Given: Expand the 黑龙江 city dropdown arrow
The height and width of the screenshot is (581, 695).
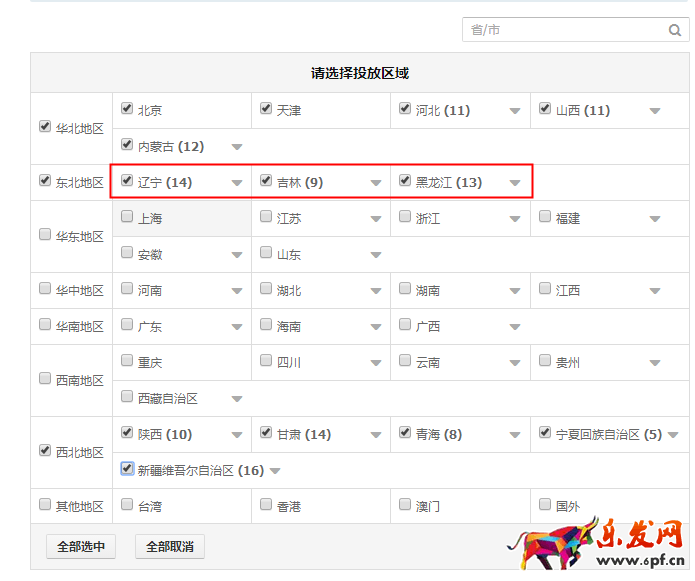Looking at the screenshot, I should (x=515, y=183).
